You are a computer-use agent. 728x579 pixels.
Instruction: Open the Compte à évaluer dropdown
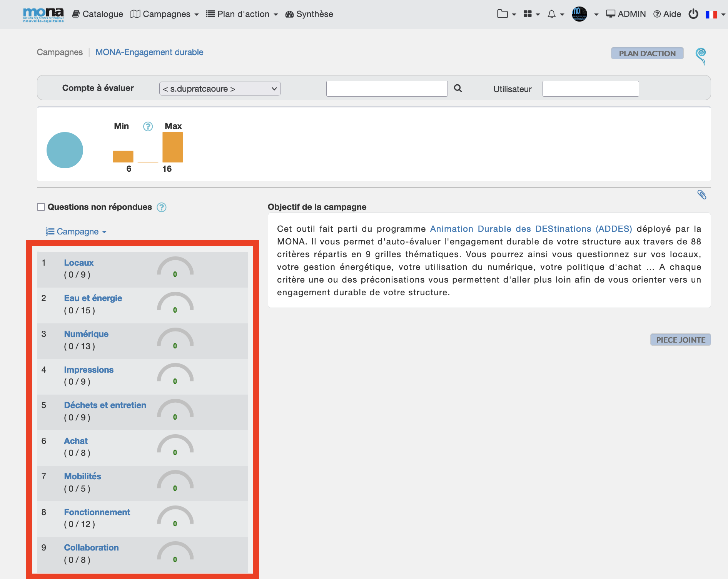click(220, 89)
